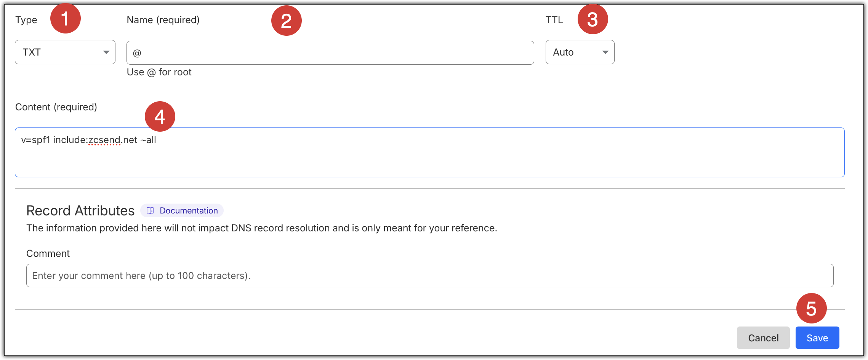Click the red number 4 marker

click(160, 116)
